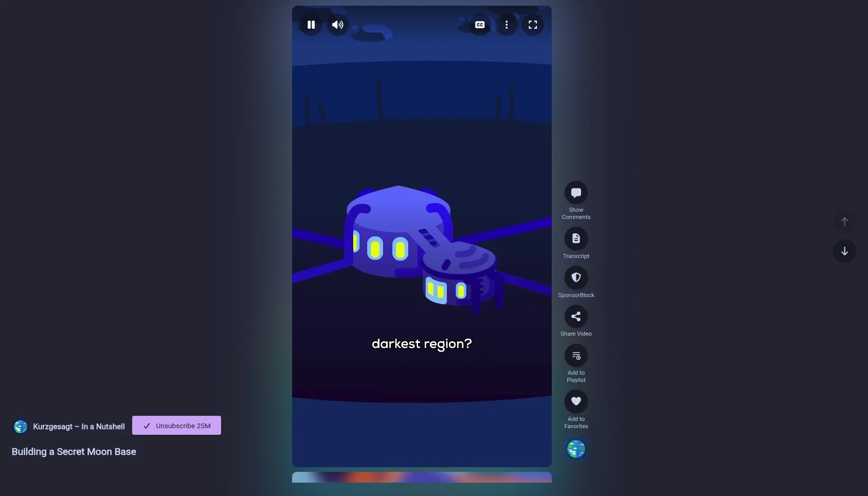This screenshot has height=496, width=868.
Task: Go to the next video
Action: [x=844, y=251]
